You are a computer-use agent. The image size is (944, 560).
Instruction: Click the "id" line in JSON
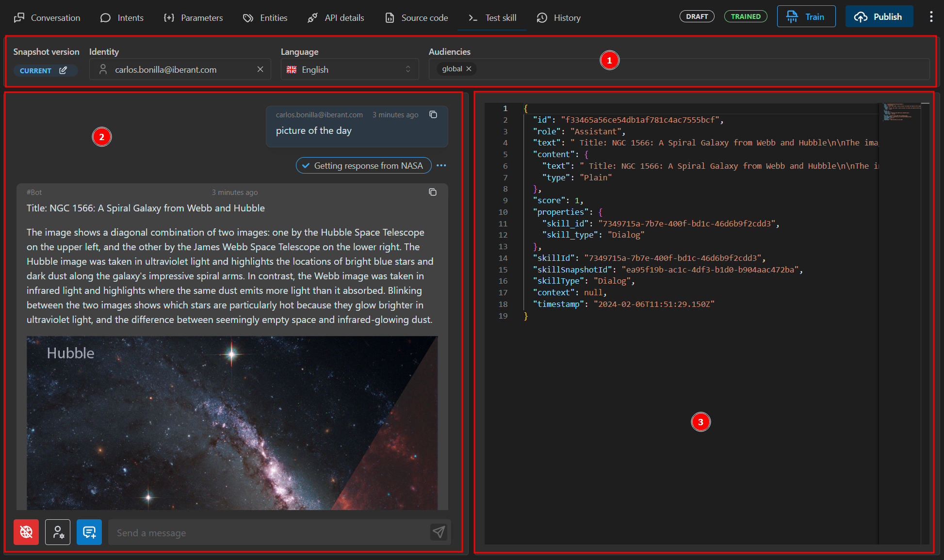(x=628, y=120)
